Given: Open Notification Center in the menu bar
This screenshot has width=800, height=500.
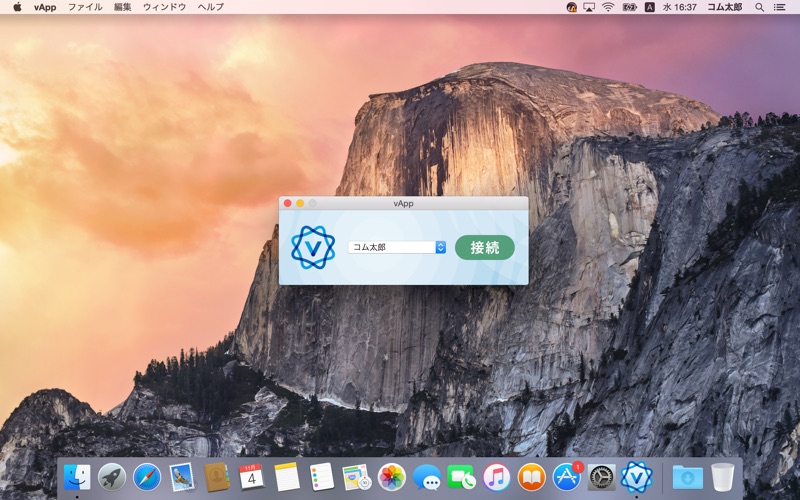Looking at the screenshot, I should point(780,7).
